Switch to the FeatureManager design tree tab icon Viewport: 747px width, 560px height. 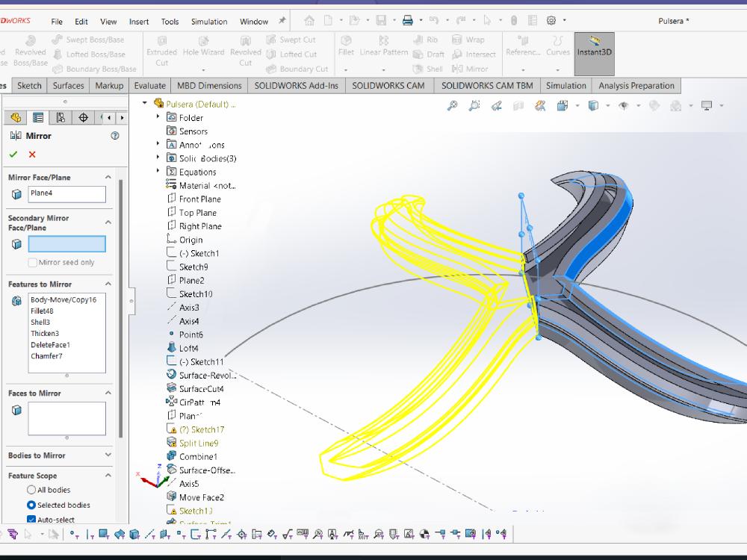[16, 117]
